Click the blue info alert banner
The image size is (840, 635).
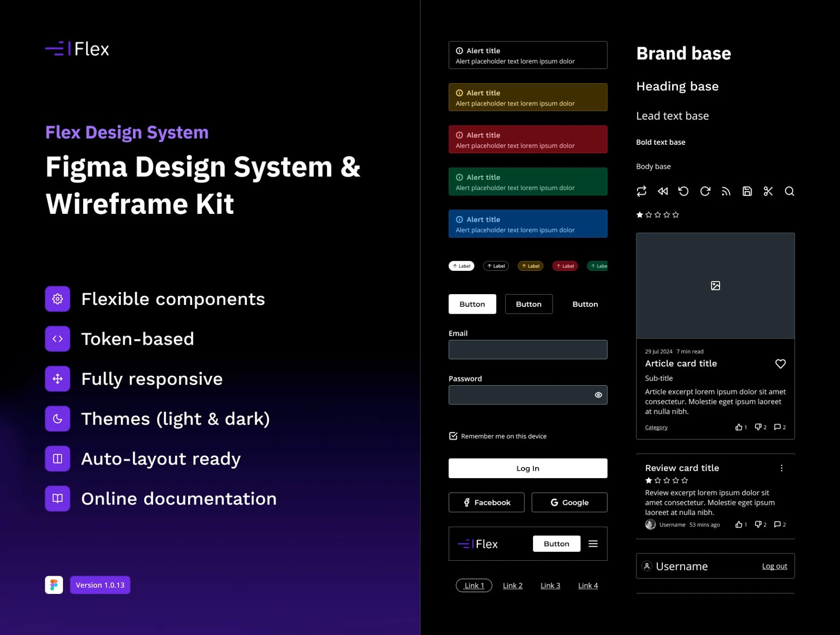click(x=528, y=224)
